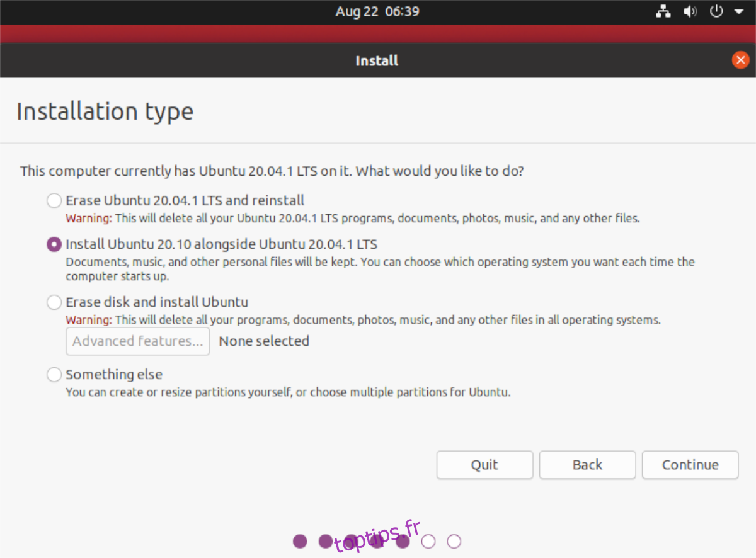Click Continue to proceed with installation

690,465
